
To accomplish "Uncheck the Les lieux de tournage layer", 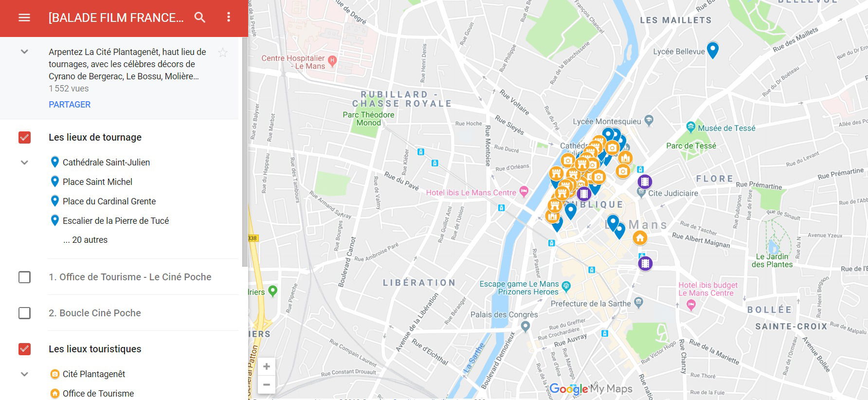I will pos(24,138).
